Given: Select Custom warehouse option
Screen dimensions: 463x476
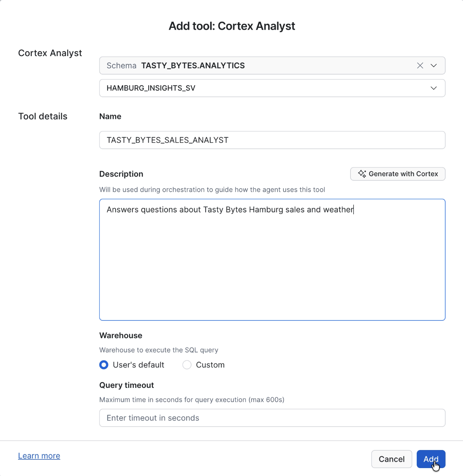Looking at the screenshot, I should [187, 365].
